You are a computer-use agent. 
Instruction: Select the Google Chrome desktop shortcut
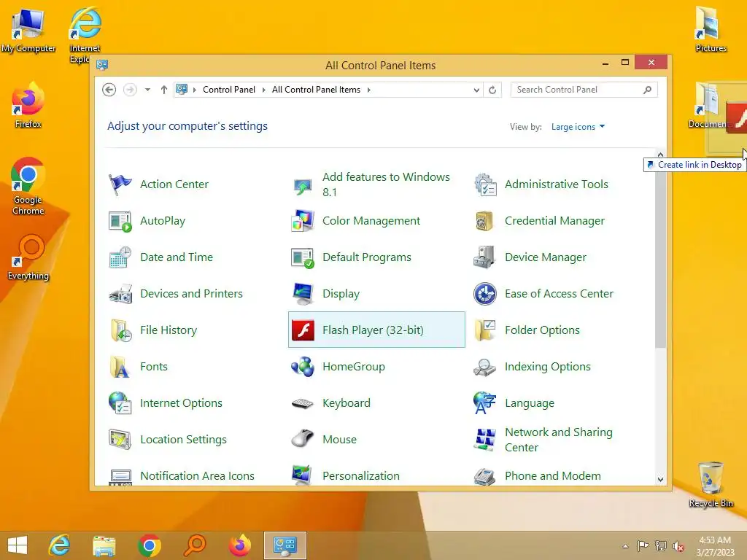[x=28, y=186]
